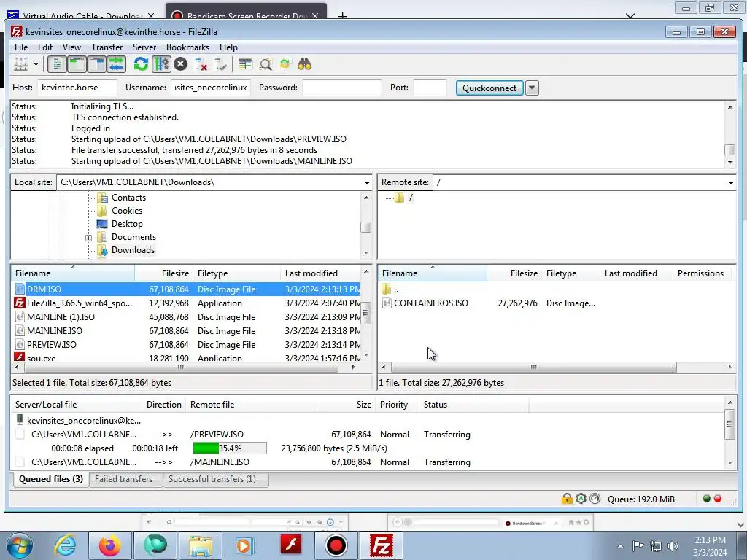Refresh the file and folder lists

tap(141, 64)
